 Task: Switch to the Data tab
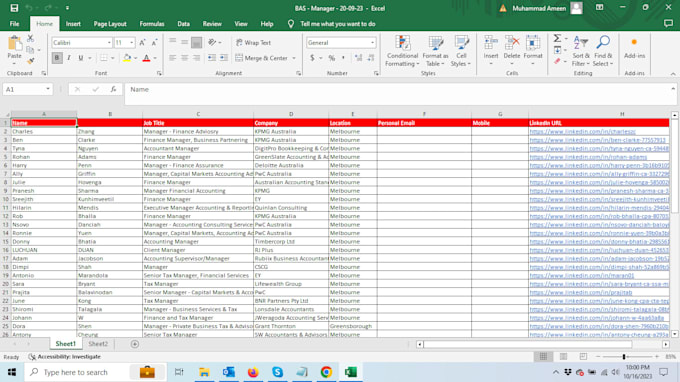pos(183,24)
